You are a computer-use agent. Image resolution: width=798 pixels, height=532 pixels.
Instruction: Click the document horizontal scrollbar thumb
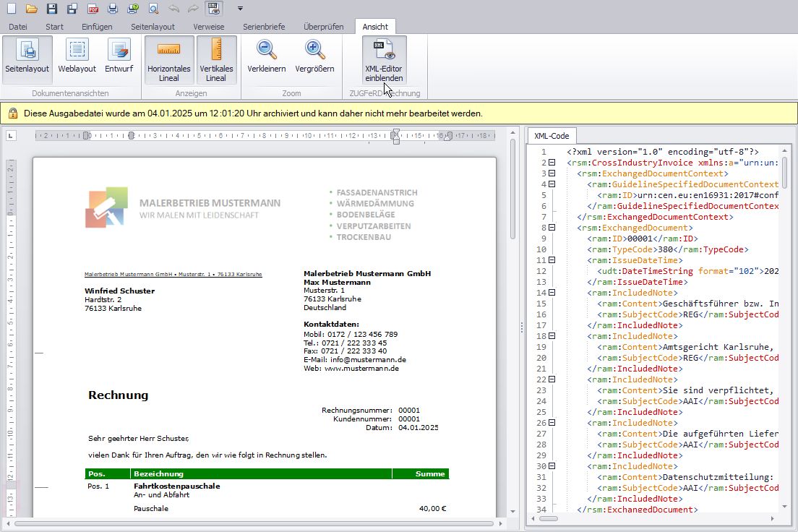coord(254,523)
